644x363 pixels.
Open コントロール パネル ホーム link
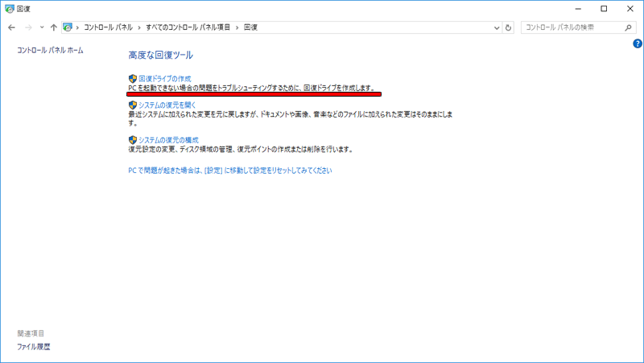coord(50,50)
